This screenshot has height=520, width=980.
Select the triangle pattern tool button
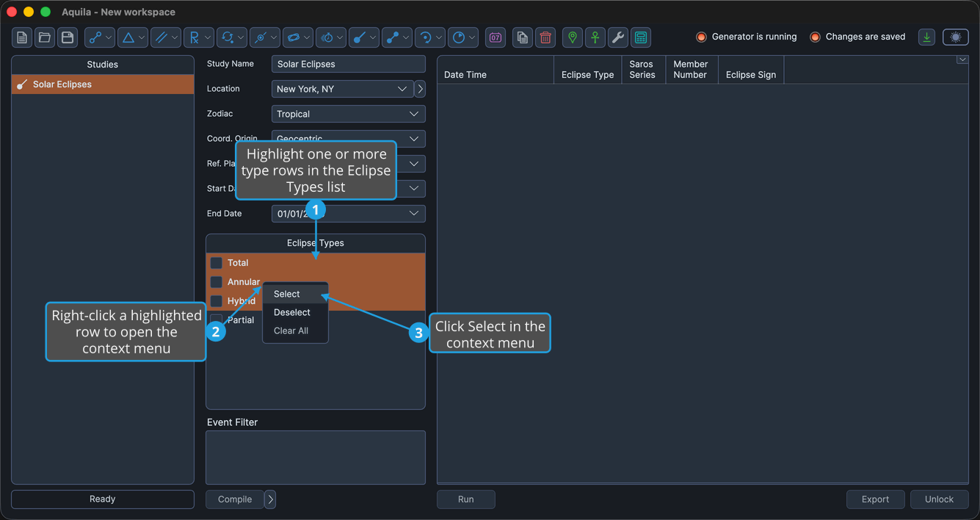[x=133, y=37]
